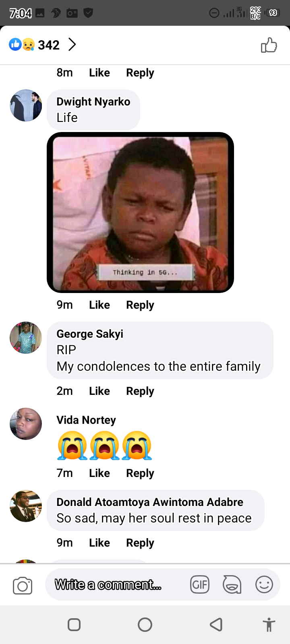
Task: Tap the thumbs-up like icon at top right
Action: (269, 45)
